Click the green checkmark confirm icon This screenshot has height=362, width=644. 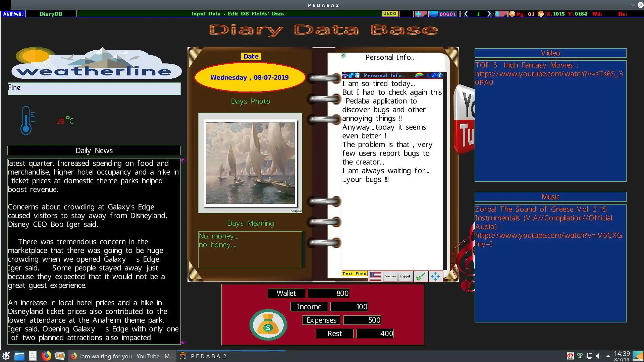421,277
